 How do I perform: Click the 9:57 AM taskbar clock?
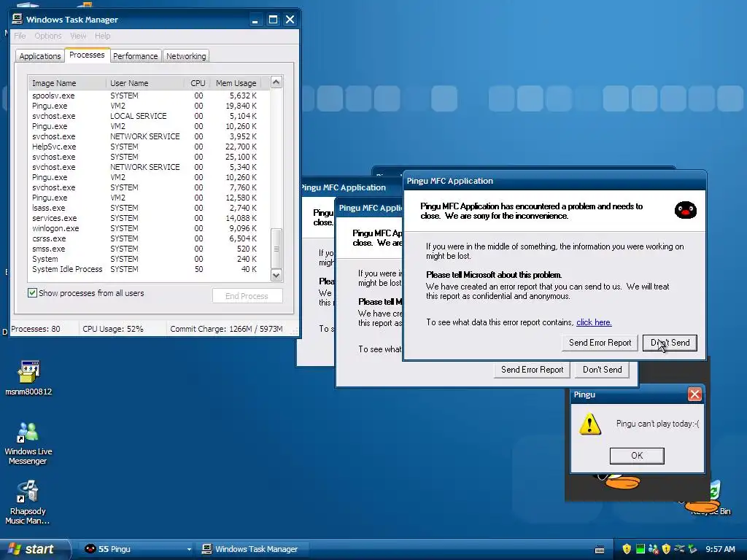[720, 549]
